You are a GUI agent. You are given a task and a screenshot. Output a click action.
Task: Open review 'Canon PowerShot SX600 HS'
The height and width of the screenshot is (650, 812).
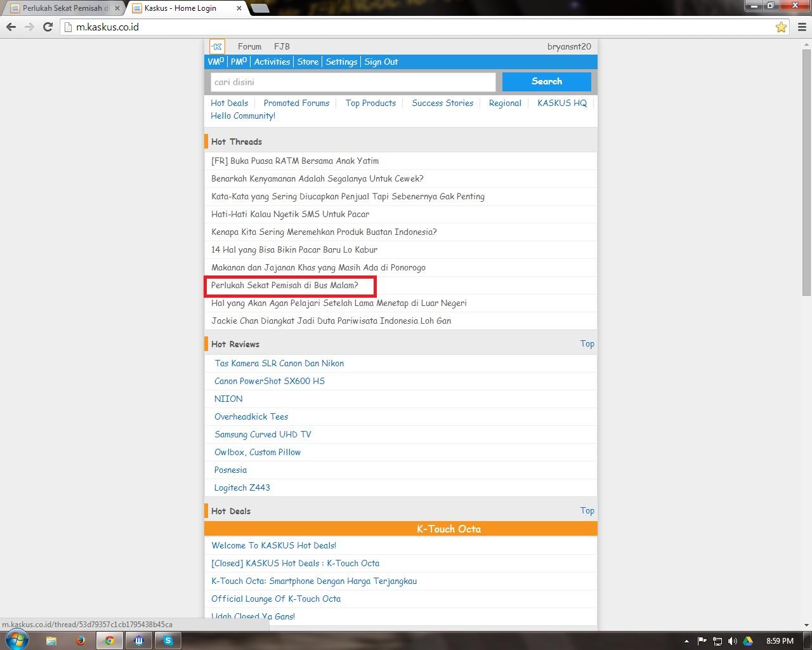pyautogui.click(x=270, y=381)
